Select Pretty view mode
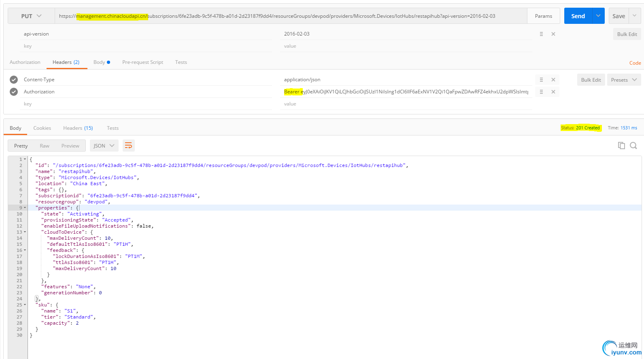 click(21, 146)
